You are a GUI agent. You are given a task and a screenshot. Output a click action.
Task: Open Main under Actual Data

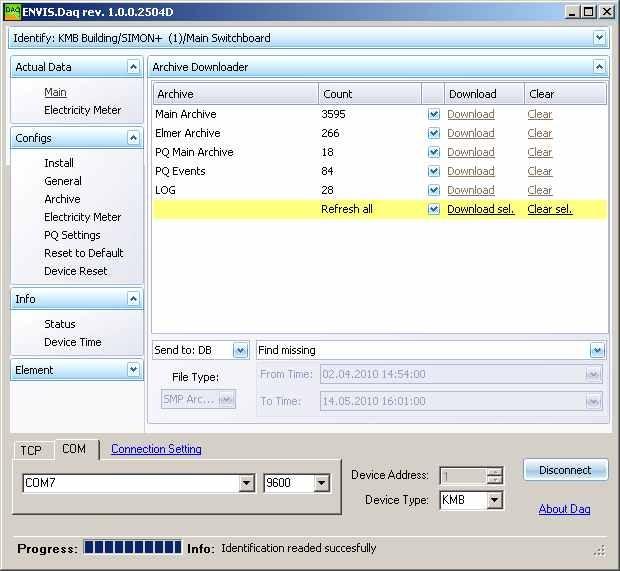(55, 92)
